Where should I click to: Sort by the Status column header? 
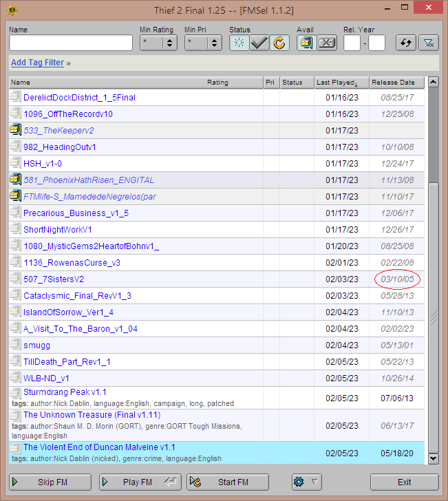297,83
